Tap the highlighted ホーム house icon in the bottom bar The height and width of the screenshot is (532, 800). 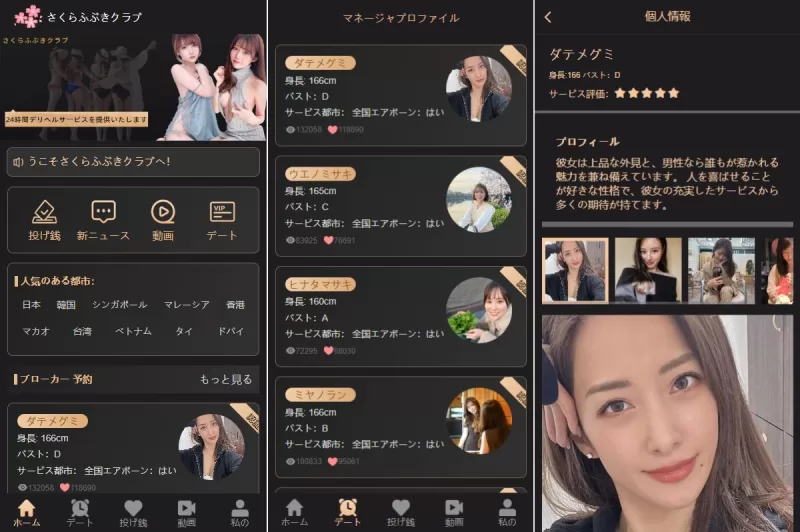27,508
